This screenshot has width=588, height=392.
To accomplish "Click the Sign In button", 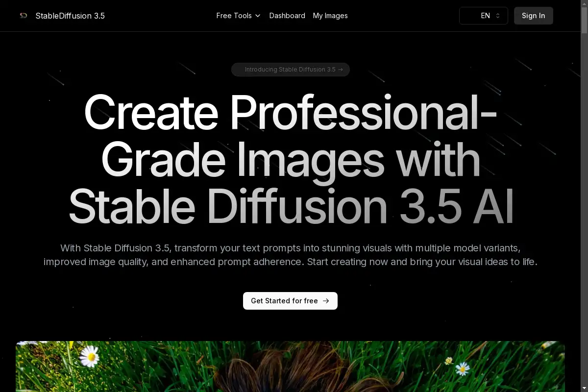I will (533, 16).
